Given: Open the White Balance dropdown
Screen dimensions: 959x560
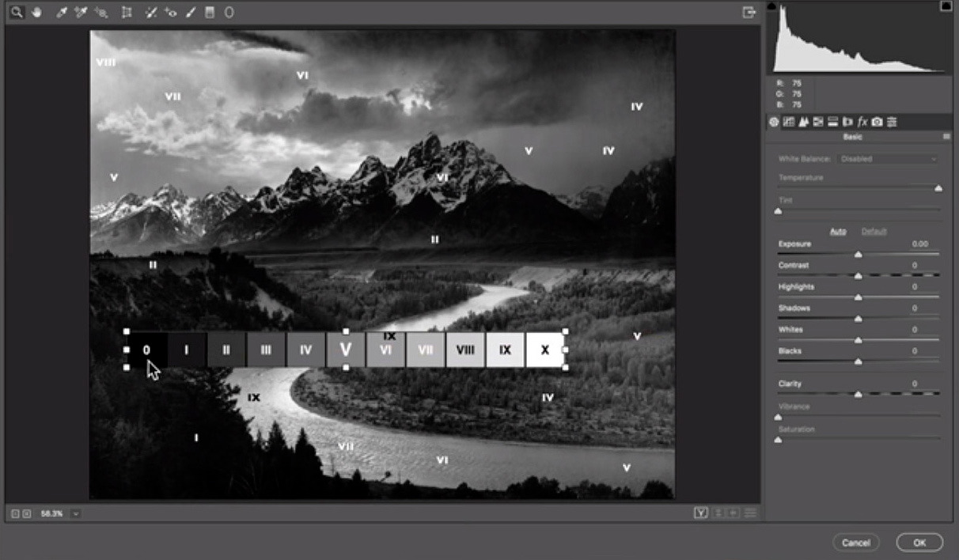Looking at the screenshot, I should click(x=888, y=159).
